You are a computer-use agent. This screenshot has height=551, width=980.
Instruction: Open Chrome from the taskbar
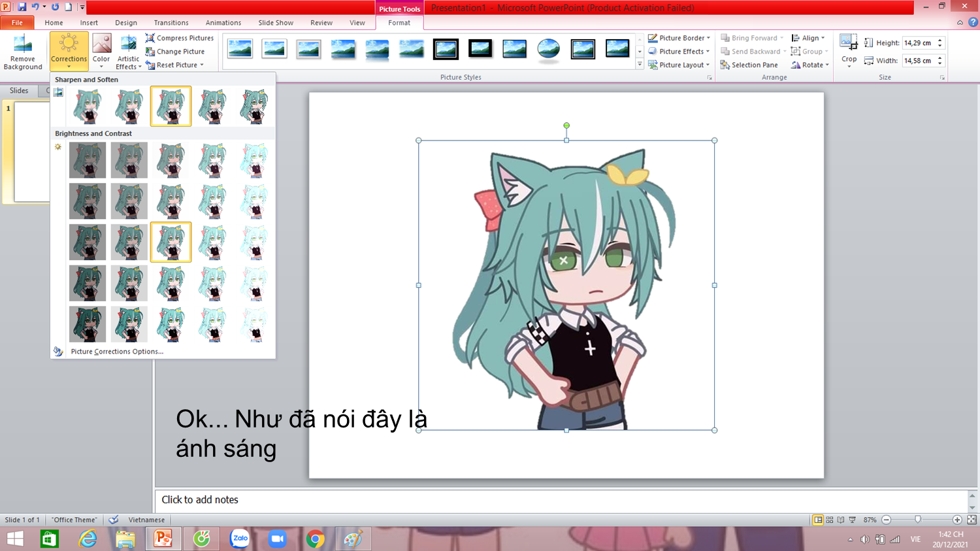tap(316, 539)
